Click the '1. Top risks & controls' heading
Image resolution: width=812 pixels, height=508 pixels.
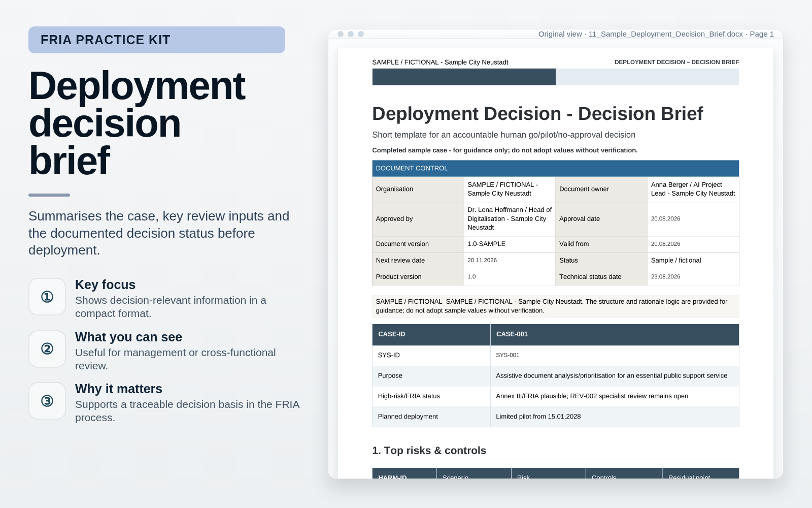click(x=429, y=451)
